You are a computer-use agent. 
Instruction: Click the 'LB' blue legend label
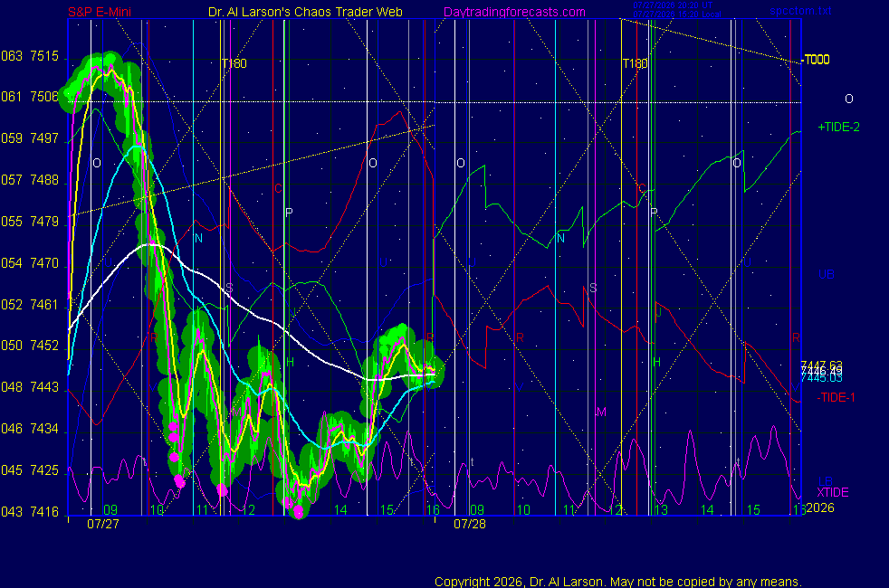[825, 481]
